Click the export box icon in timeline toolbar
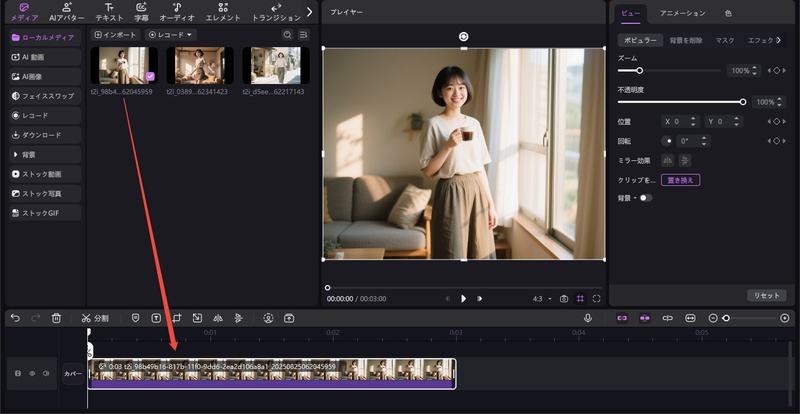Image resolution: width=800 pixels, height=414 pixels. tap(289, 318)
